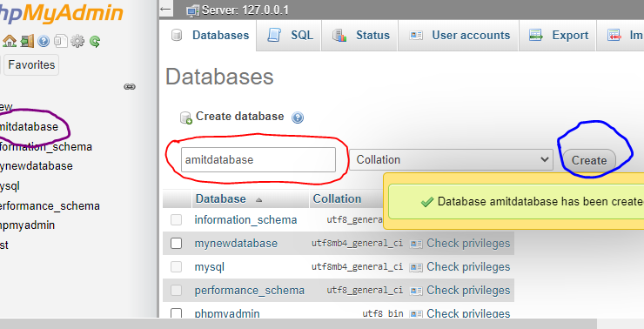The image size is (644, 329).
Task: Open the Export tab
Action: (x=558, y=36)
